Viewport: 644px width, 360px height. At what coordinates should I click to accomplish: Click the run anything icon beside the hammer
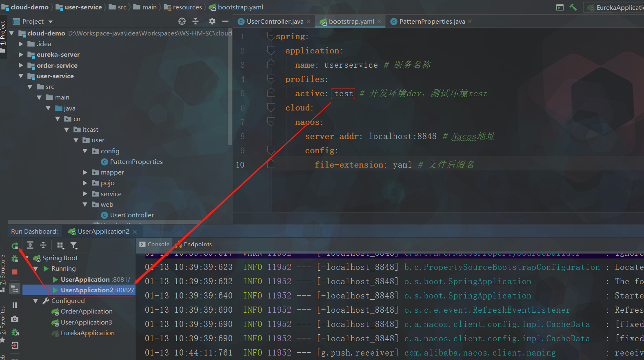tap(560, 7)
